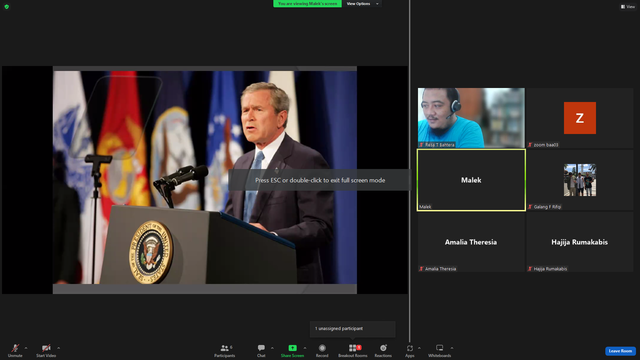Image resolution: width=640 pixels, height=360 pixels.
Task: Open the Breakout Rooms manager
Action: [x=353, y=350]
